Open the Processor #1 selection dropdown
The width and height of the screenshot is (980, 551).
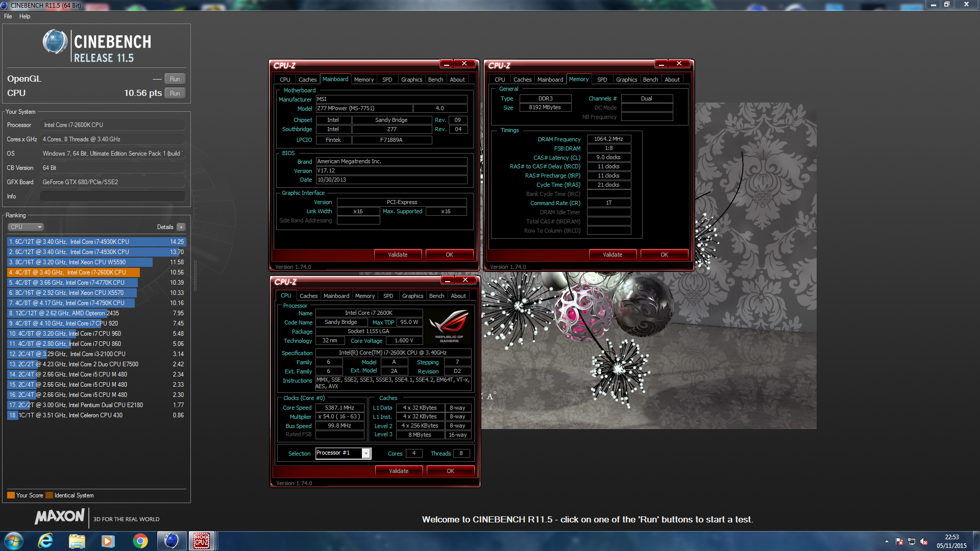(x=366, y=454)
